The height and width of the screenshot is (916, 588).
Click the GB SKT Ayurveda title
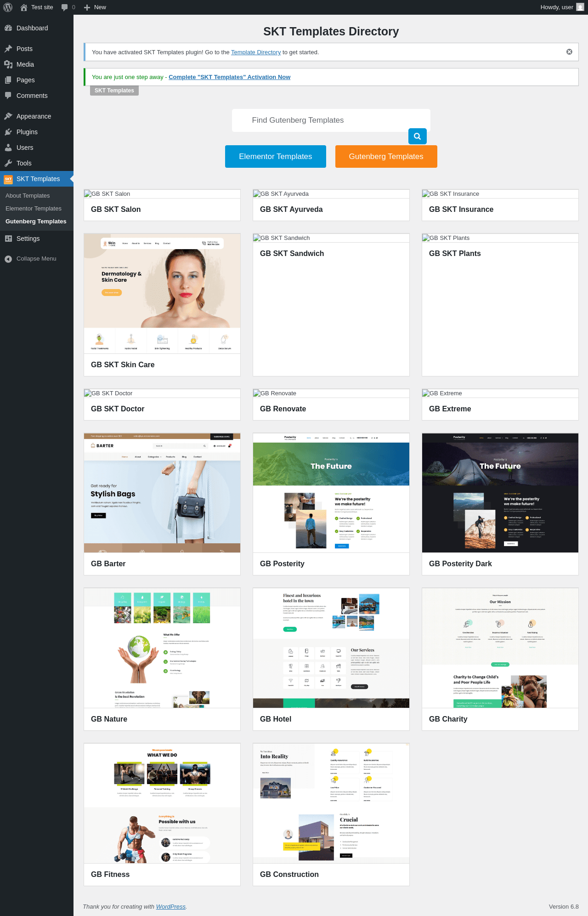click(291, 210)
